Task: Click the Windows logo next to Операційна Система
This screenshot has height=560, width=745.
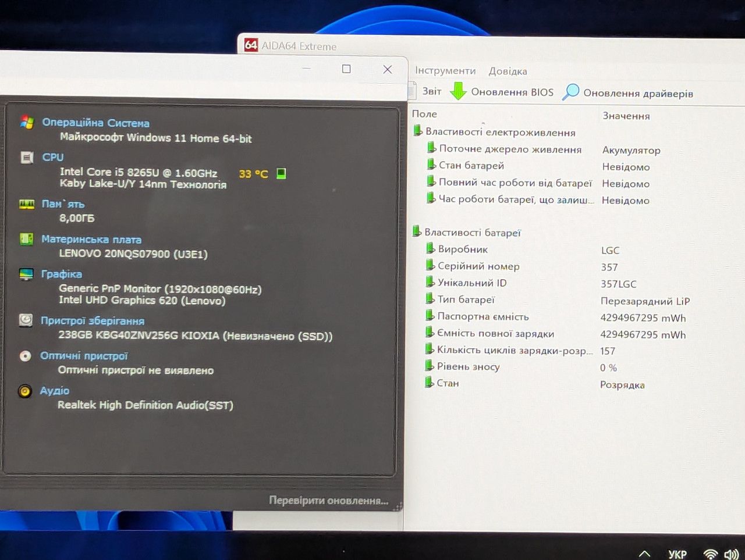Action: tap(27, 122)
